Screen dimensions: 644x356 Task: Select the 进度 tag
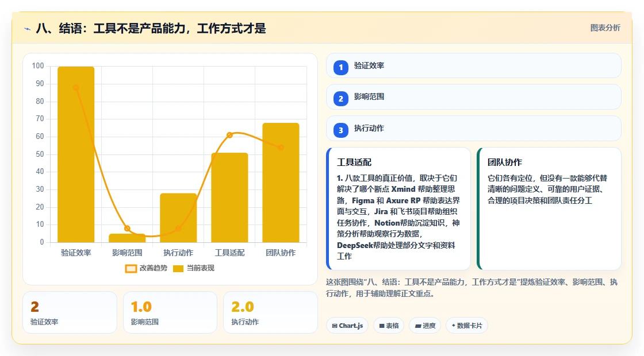(425, 326)
